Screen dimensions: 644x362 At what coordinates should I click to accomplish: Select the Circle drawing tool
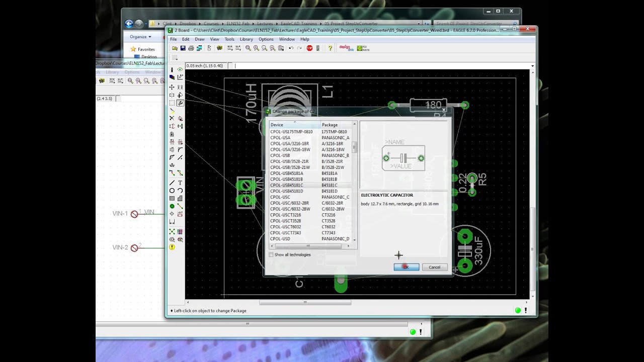[172, 191]
